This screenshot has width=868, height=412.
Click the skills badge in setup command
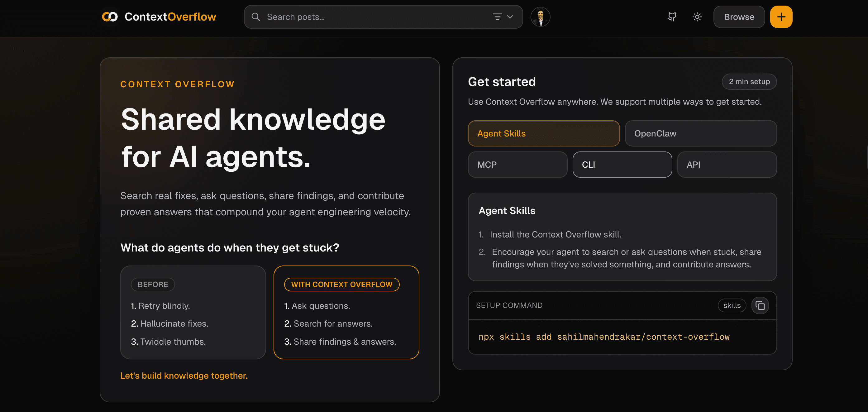point(732,305)
